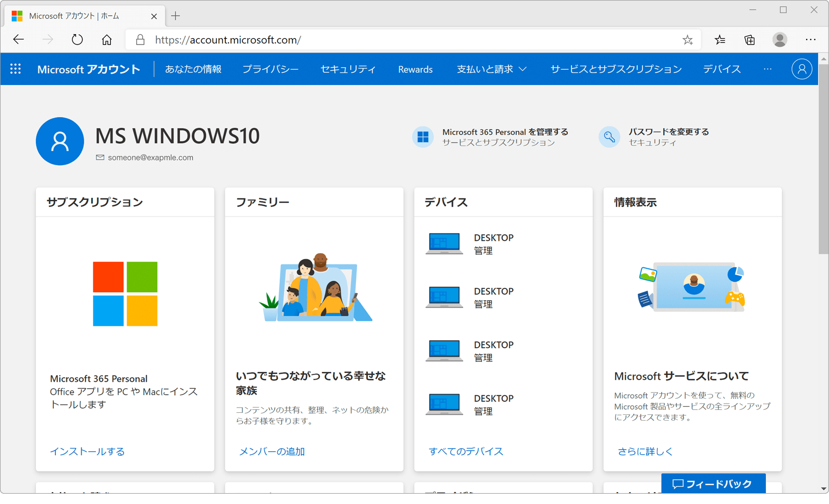Click the MS WINDOWS10 account name
The height and width of the screenshot is (504, 829).
178,136
